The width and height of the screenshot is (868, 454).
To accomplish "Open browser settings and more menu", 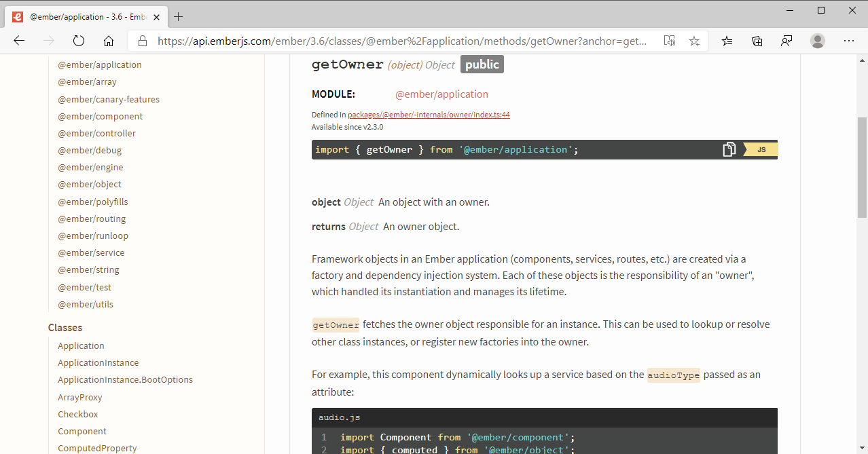I will pyautogui.click(x=849, y=41).
